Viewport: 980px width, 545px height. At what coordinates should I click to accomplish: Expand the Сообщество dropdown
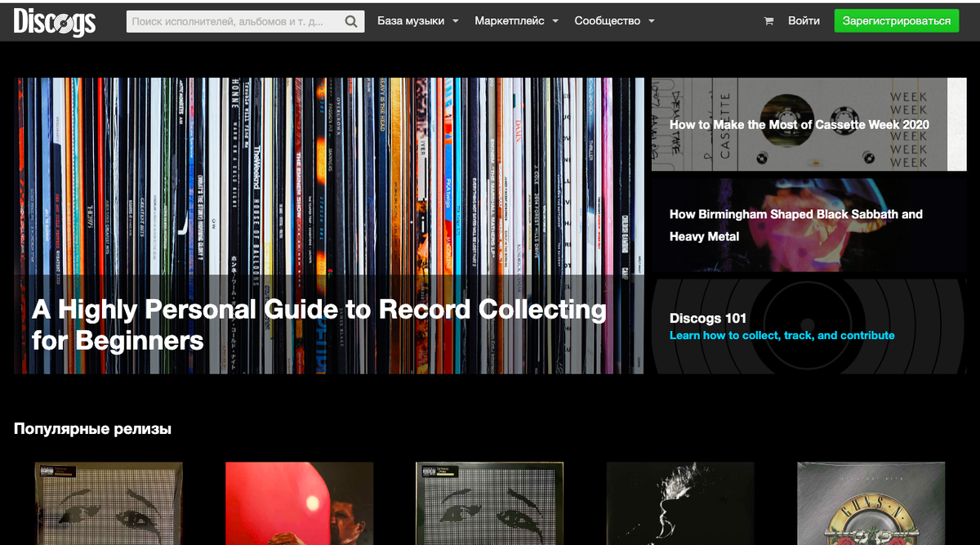click(651, 20)
